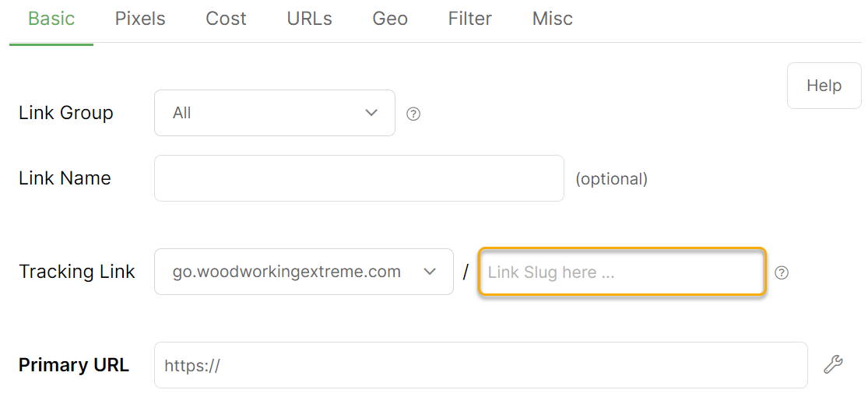Click the Tracking Link label text
The width and height of the screenshot is (868, 397).
click(77, 272)
